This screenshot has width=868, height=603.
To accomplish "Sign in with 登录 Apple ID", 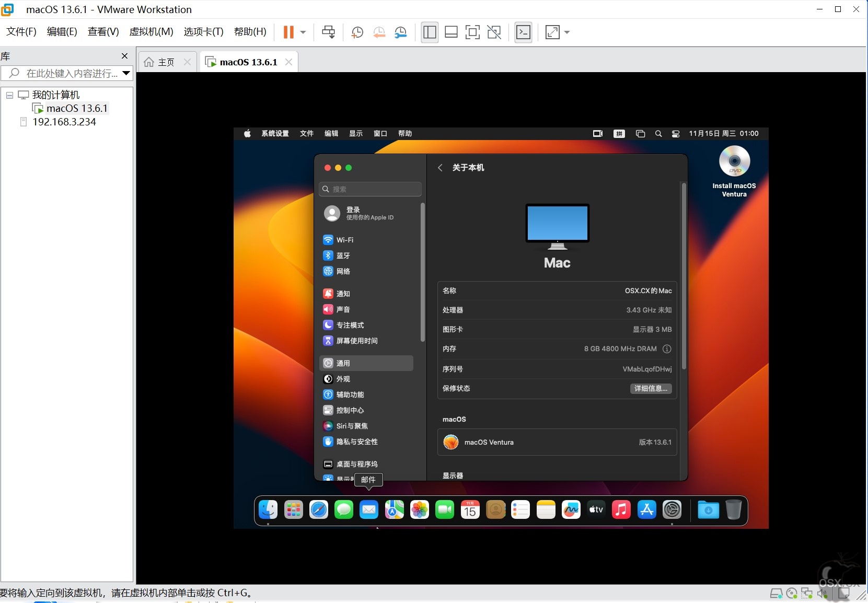I will 366,213.
